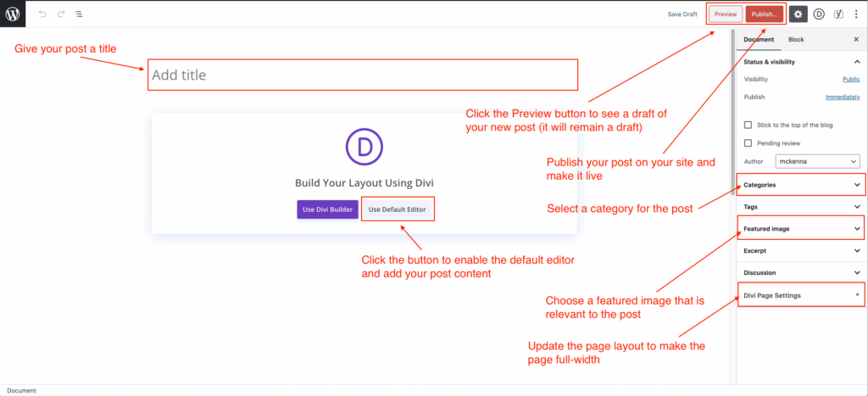Click the Use Divi Builder button
The height and width of the screenshot is (396, 868).
coord(327,209)
